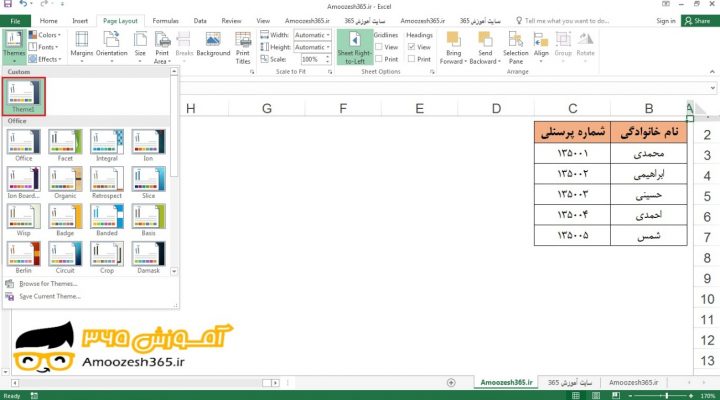The width and height of the screenshot is (720, 400).
Task: Switch to the View tab
Action: click(263, 21)
